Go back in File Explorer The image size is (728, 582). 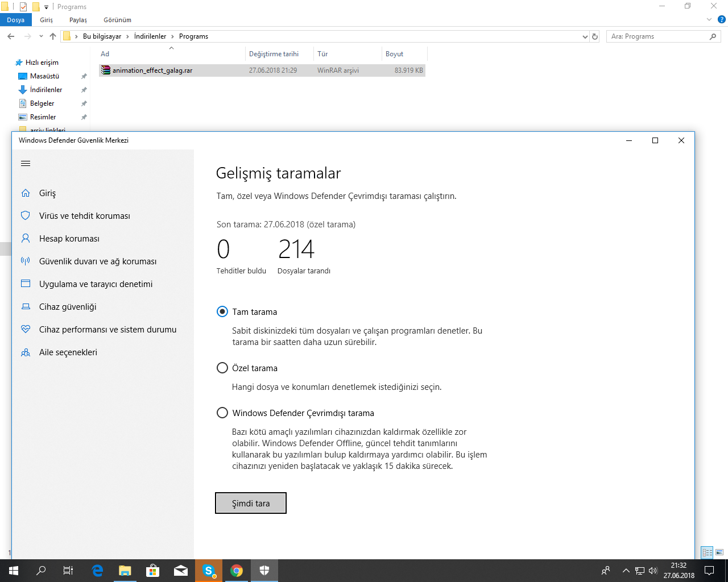point(11,36)
